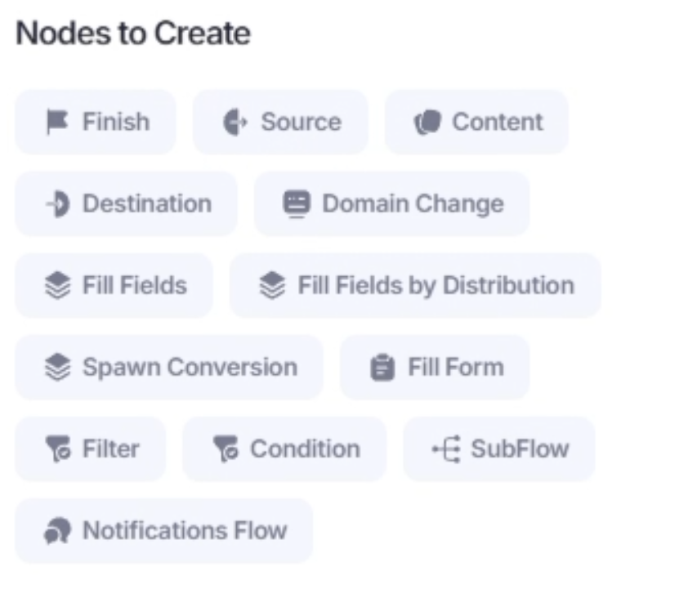
Task: Select the Domain Change label
Action: coord(412,203)
